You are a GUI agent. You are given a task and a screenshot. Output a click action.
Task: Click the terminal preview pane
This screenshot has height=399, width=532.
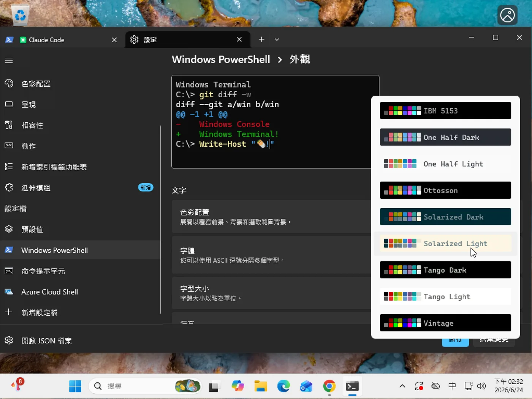pos(275,122)
